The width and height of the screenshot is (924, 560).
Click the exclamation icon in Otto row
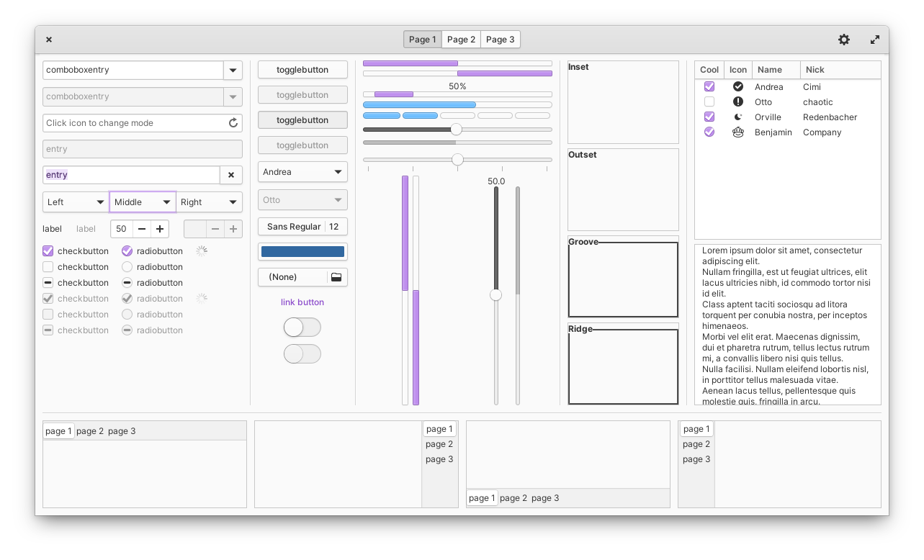pyautogui.click(x=738, y=101)
